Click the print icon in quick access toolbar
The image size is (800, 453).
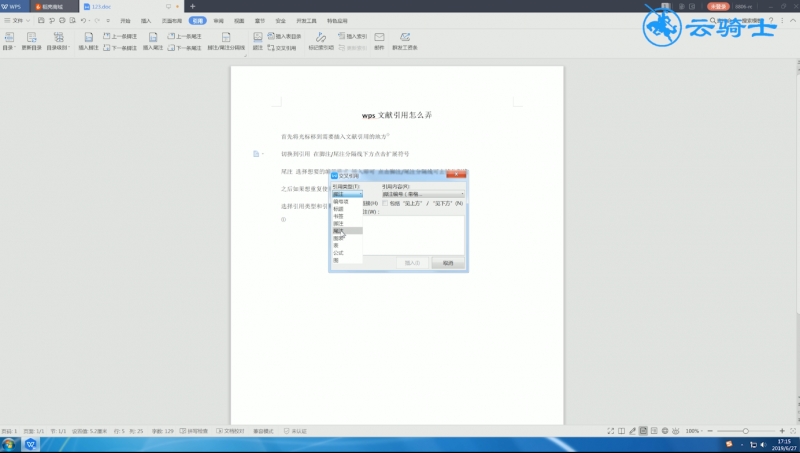tap(62, 20)
